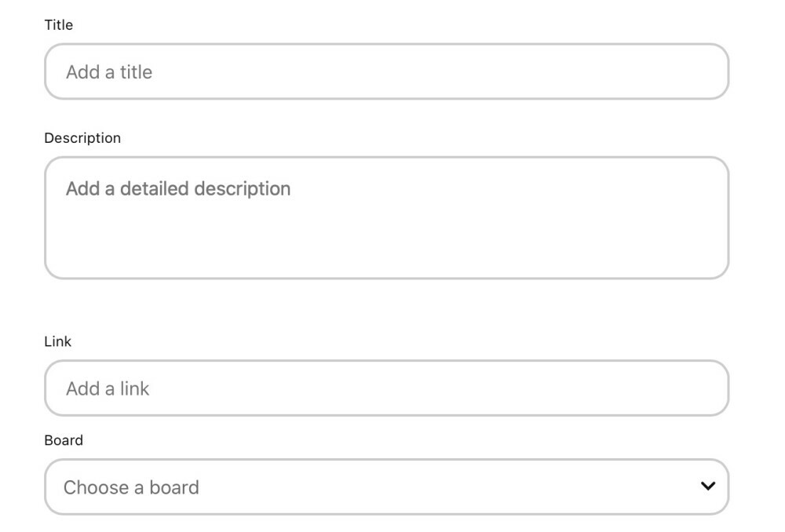Show board options via the down arrow

(x=707, y=486)
